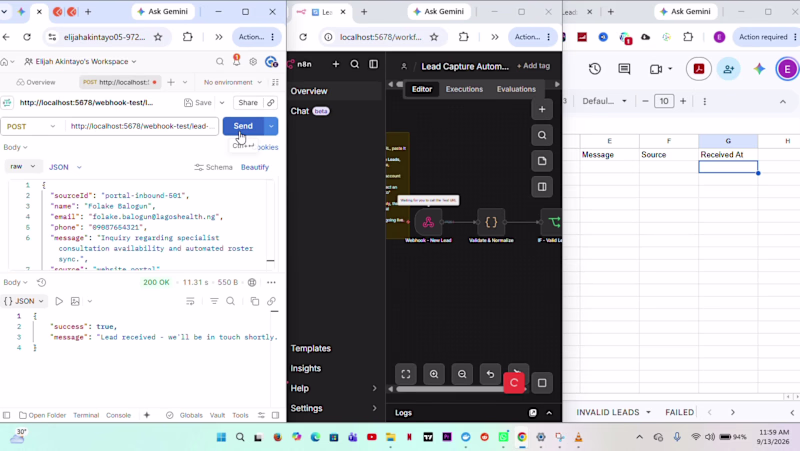
Task: Click Add tag in n8n header
Action: pos(533,66)
